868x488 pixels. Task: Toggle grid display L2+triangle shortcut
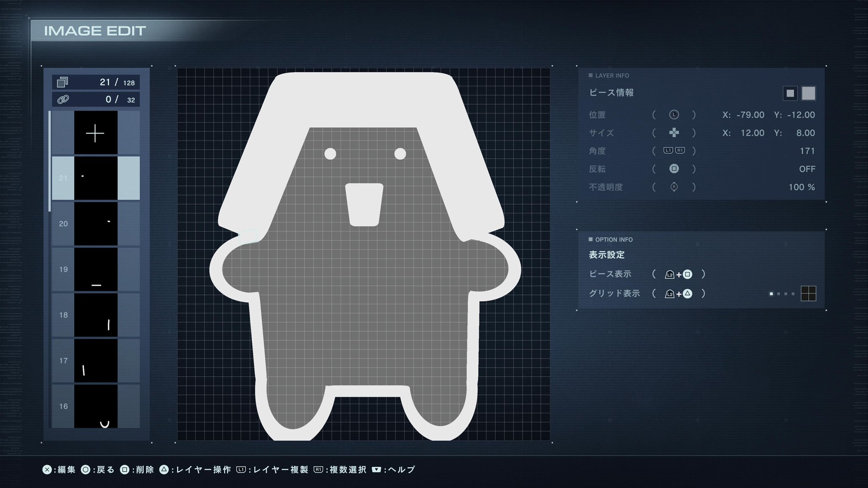point(679,294)
